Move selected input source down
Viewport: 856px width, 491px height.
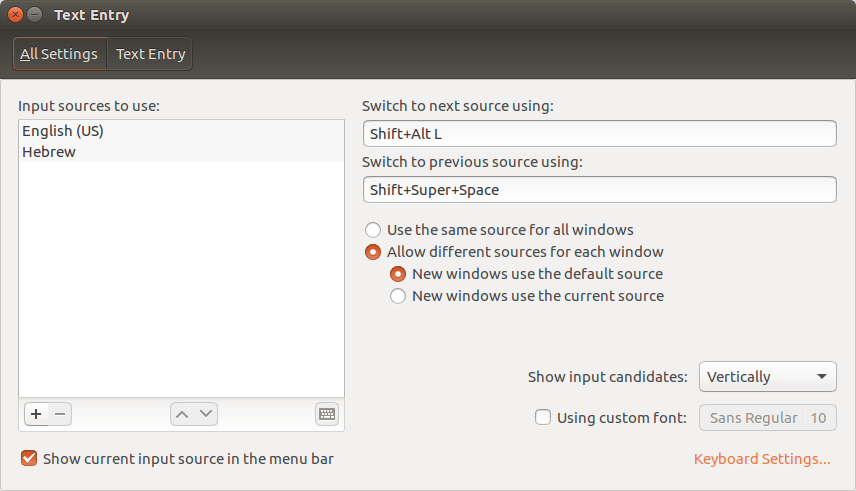coord(205,414)
